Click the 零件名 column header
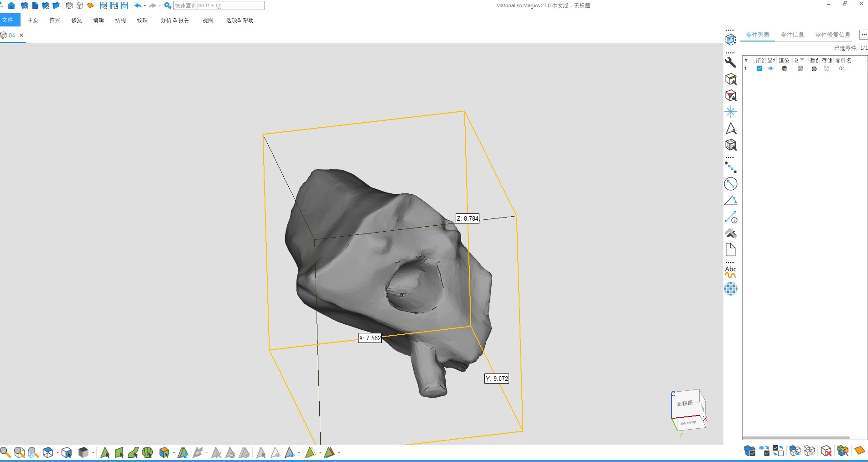The width and height of the screenshot is (868, 462). (849, 60)
